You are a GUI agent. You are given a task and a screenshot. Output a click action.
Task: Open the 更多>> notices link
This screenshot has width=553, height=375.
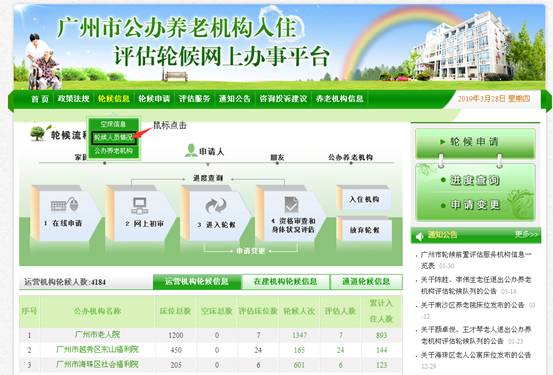coord(526,234)
